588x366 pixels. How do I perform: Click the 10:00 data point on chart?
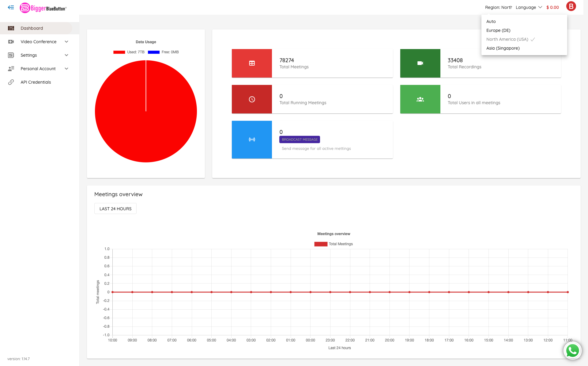point(113,292)
